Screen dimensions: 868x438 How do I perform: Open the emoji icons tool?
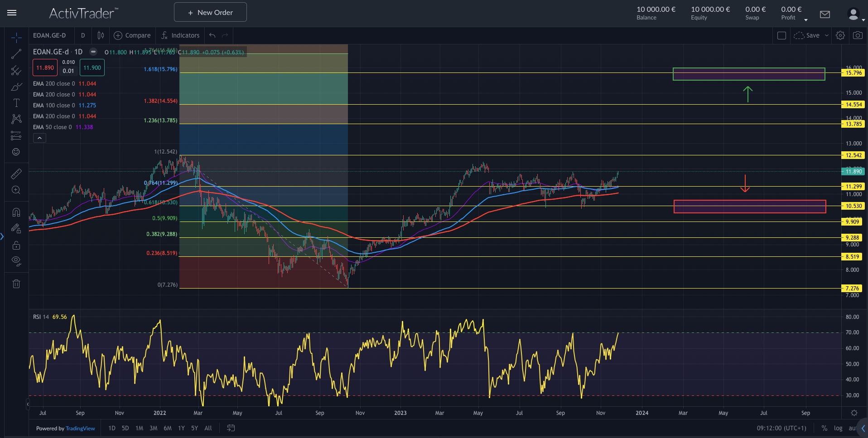coord(16,152)
